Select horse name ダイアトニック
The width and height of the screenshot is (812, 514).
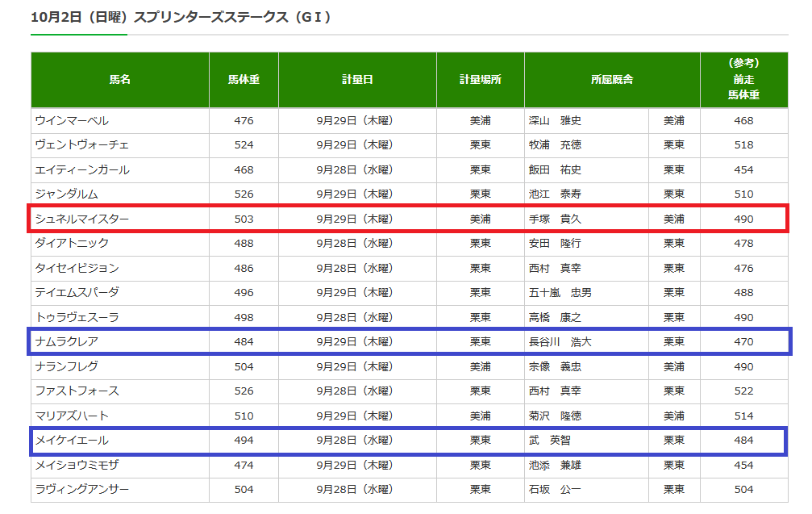point(72,244)
